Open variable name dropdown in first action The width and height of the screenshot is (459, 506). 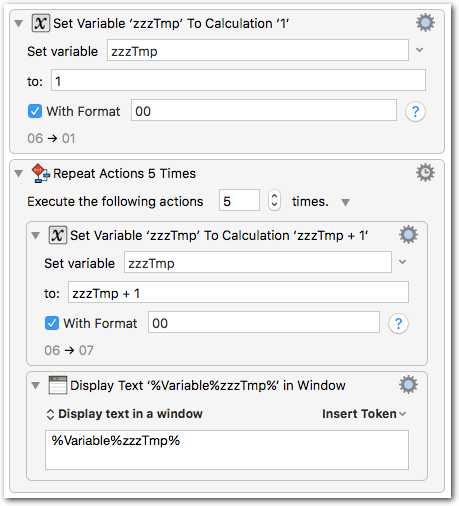(x=419, y=50)
